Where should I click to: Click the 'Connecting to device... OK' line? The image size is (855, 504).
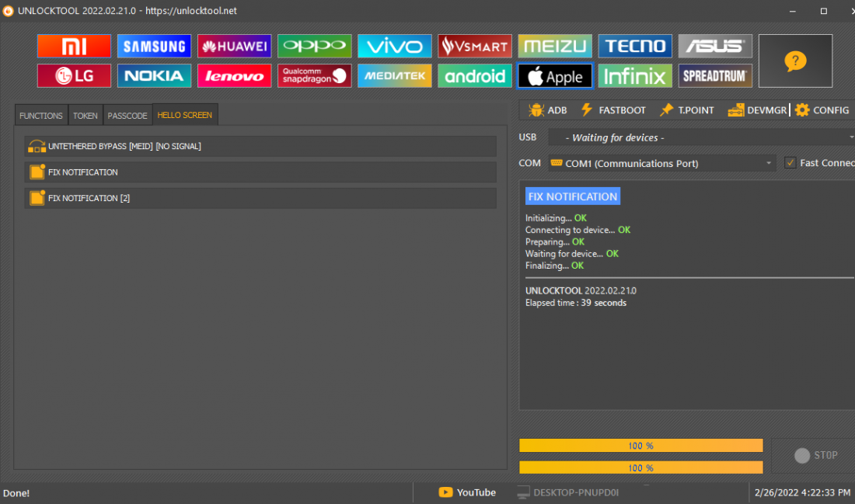[578, 230]
